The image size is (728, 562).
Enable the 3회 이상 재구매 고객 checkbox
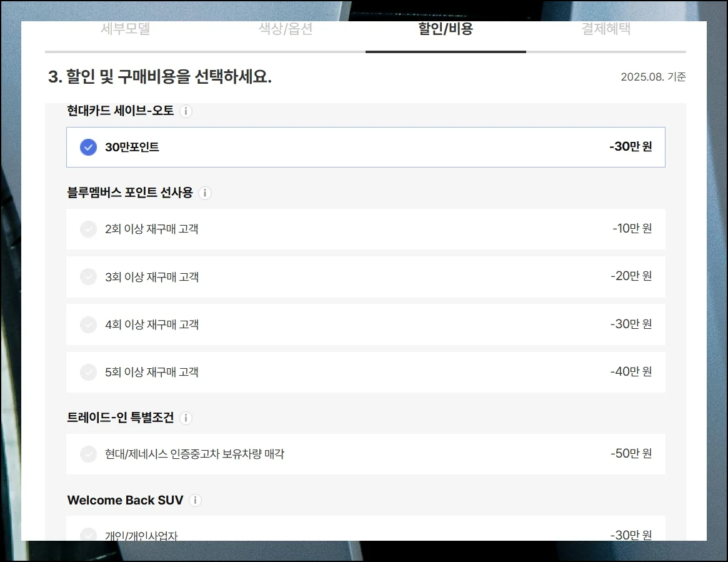tap(89, 277)
